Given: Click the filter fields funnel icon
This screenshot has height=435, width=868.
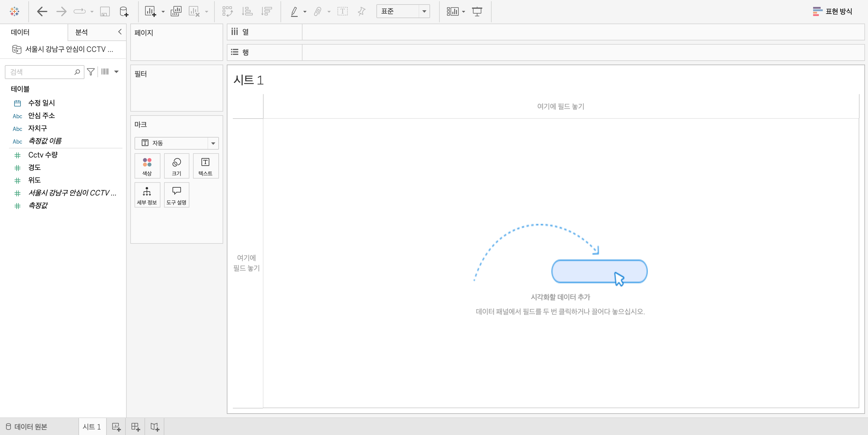Looking at the screenshot, I should 91,72.
